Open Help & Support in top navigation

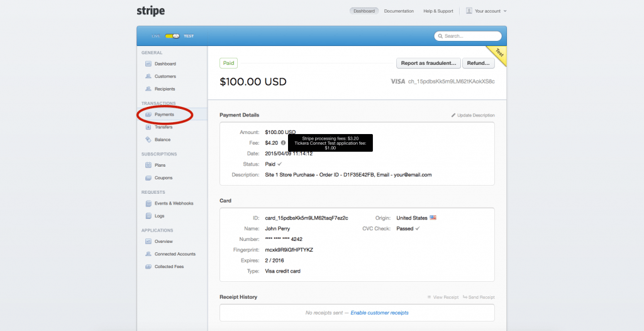click(x=438, y=11)
